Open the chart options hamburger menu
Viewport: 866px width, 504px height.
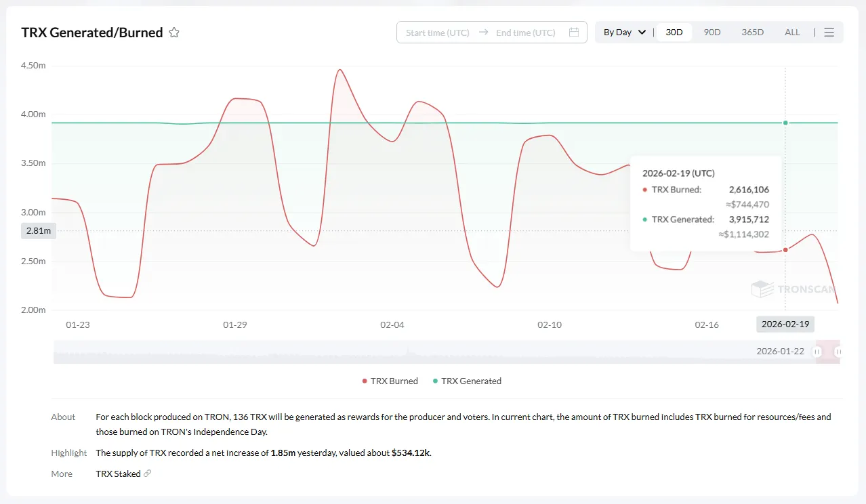(x=829, y=33)
